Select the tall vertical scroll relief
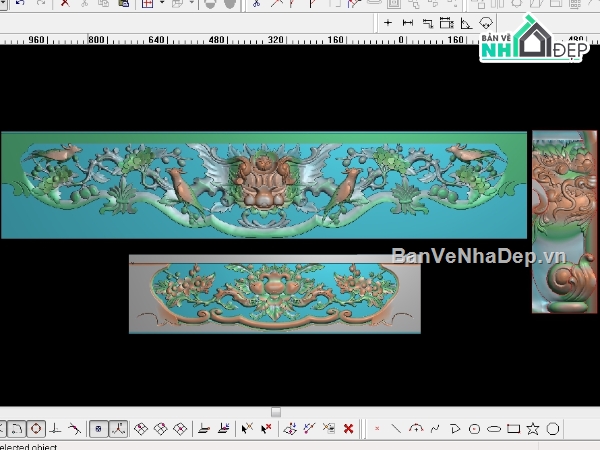The image size is (600, 450). point(564,222)
